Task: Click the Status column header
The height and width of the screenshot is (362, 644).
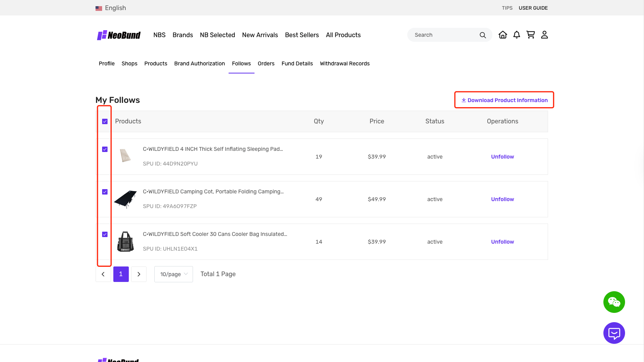Action: 435,121
